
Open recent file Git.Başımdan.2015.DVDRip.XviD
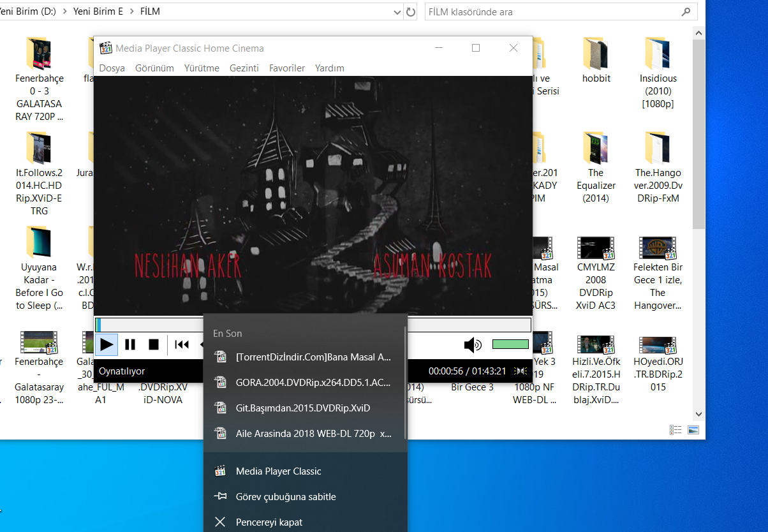304,408
